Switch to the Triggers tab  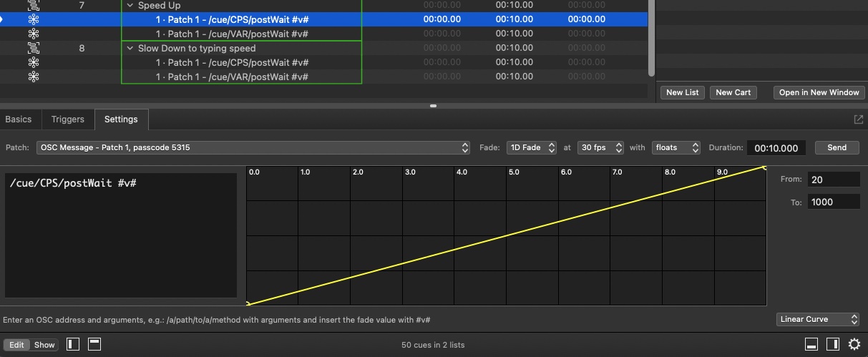[x=68, y=119]
